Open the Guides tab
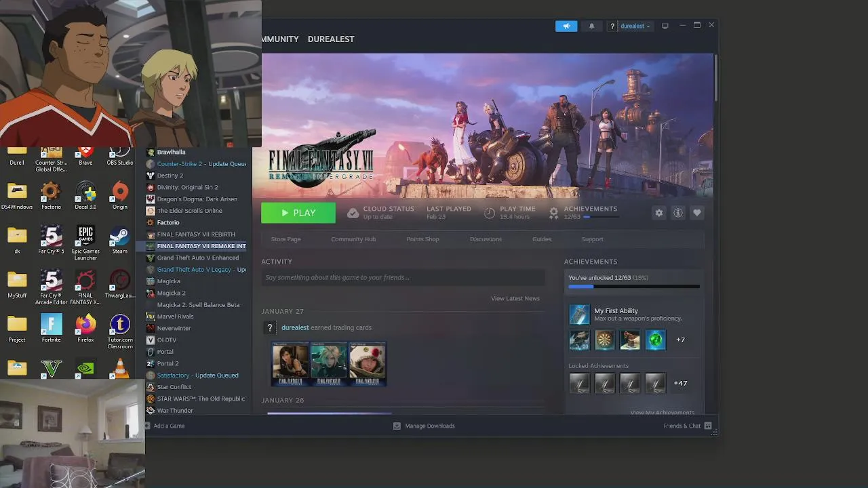Viewport: 868px width, 488px height. pyautogui.click(x=542, y=239)
